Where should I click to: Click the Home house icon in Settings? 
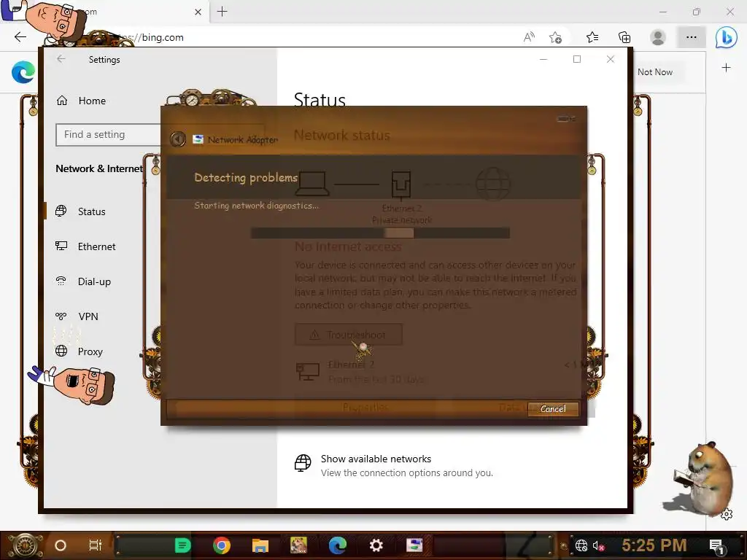(62, 101)
